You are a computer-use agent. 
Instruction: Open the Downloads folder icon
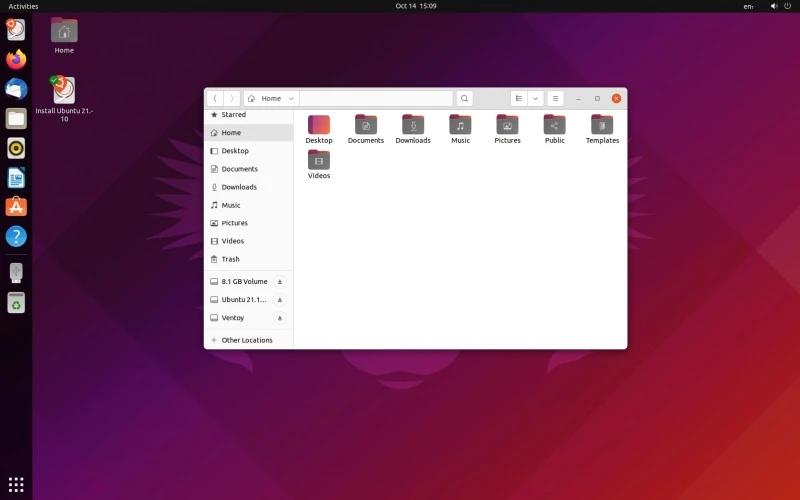(413, 125)
